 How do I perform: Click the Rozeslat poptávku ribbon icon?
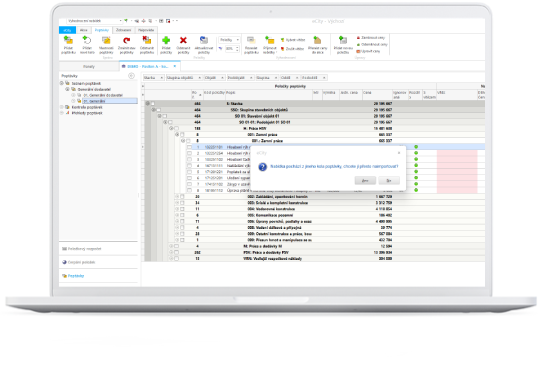click(x=251, y=41)
